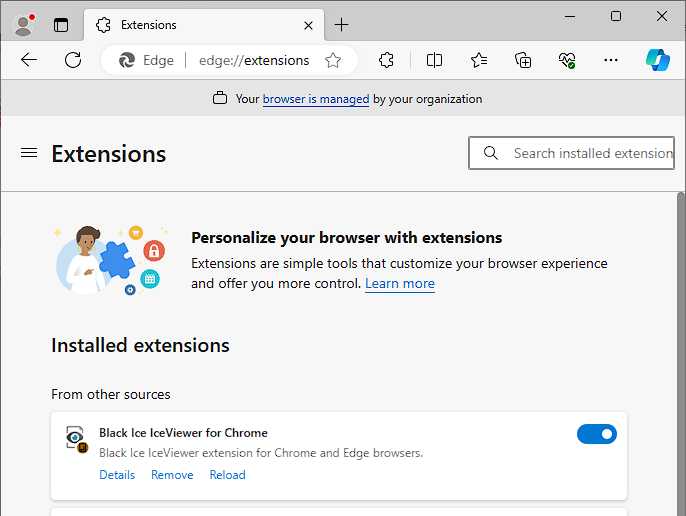Close the Extensions tab
Image resolution: width=686 pixels, height=516 pixels.
click(308, 25)
